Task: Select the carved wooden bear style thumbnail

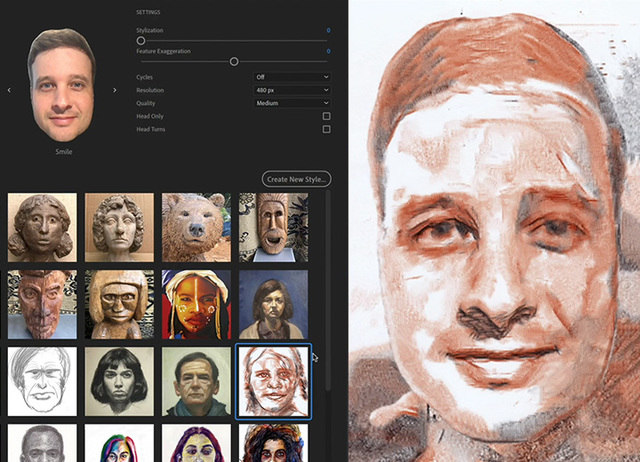Action: click(196, 227)
